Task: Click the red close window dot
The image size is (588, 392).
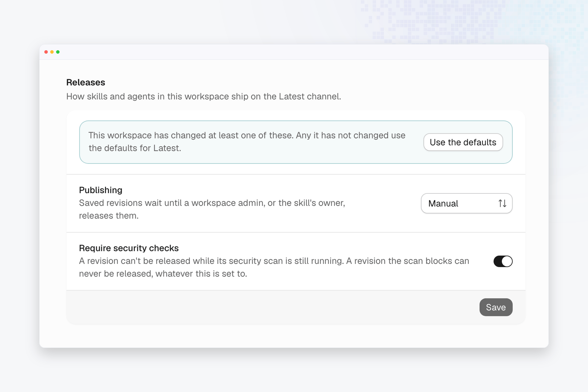Action: coord(46,52)
